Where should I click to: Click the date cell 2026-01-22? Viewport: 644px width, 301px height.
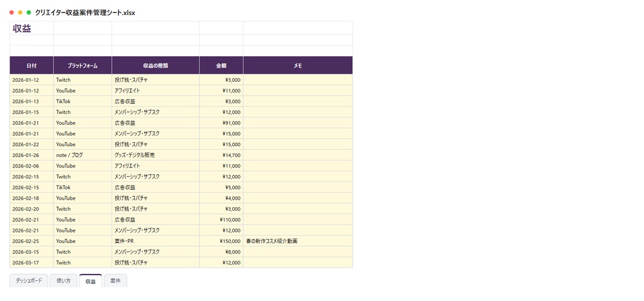(x=31, y=144)
